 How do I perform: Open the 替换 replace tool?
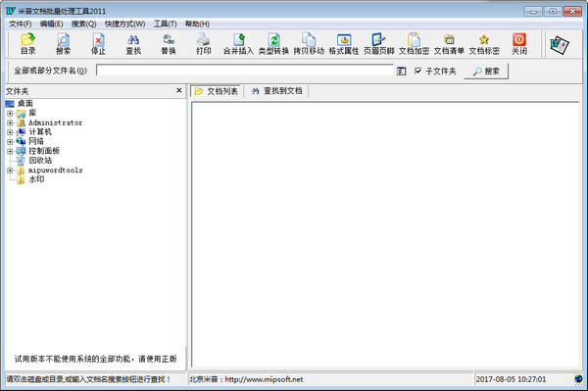169,44
